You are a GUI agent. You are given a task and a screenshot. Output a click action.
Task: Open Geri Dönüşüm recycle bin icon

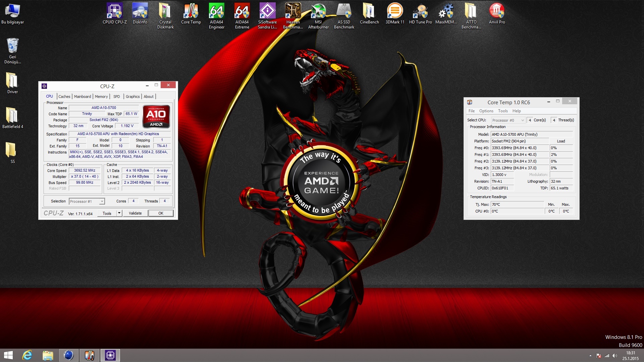[x=13, y=51]
